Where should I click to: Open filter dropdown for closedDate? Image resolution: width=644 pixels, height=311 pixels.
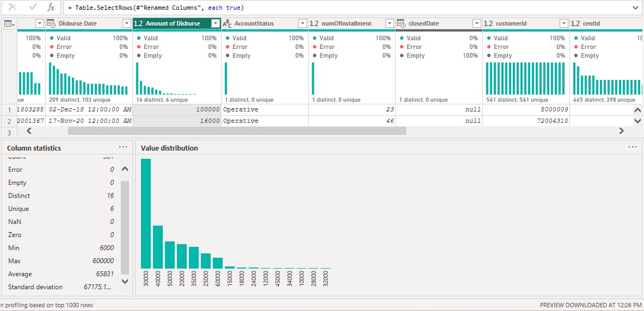[x=476, y=24]
